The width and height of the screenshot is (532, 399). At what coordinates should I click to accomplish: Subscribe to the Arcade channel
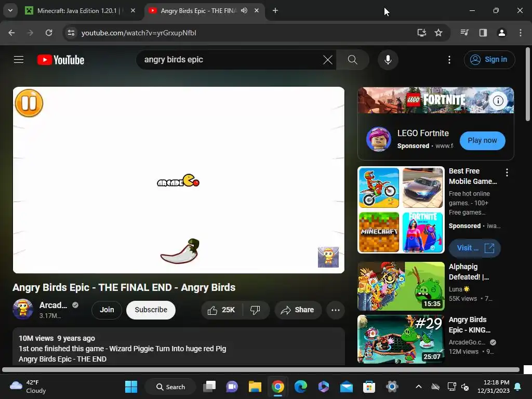(x=151, y=310)
